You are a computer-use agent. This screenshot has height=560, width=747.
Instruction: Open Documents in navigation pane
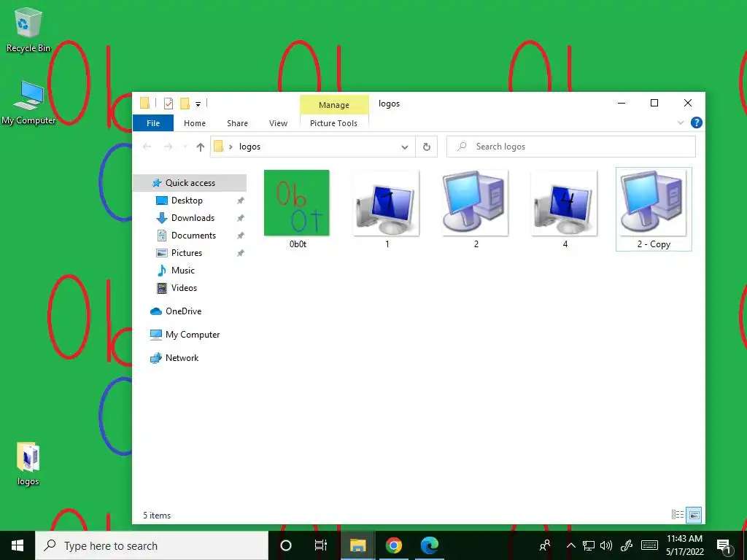[193, 236]
